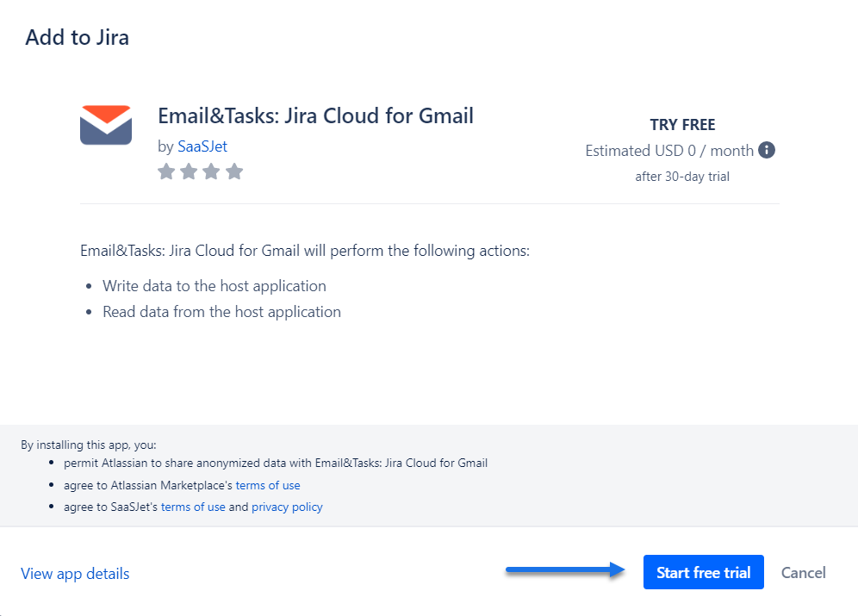The height and width of the screenshot is (616, 858).
Task: Click the Add to Jira dialog heading
Action: pos(78,38)
